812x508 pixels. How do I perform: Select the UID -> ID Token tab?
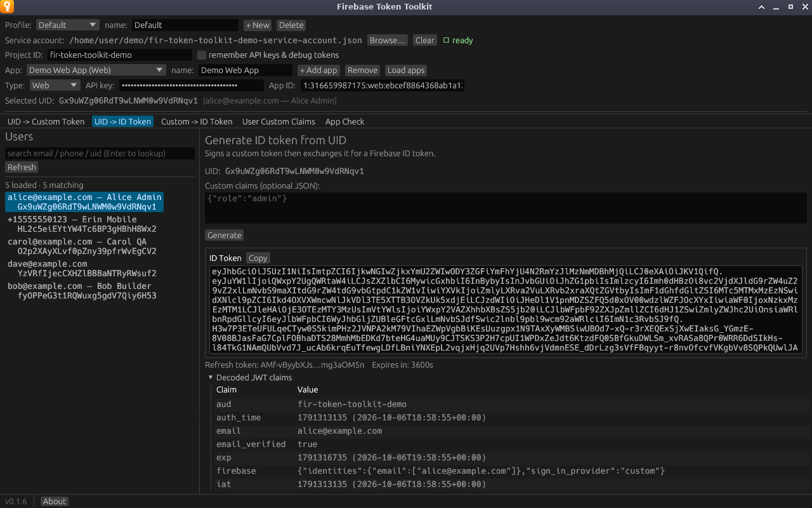[123, 122]
